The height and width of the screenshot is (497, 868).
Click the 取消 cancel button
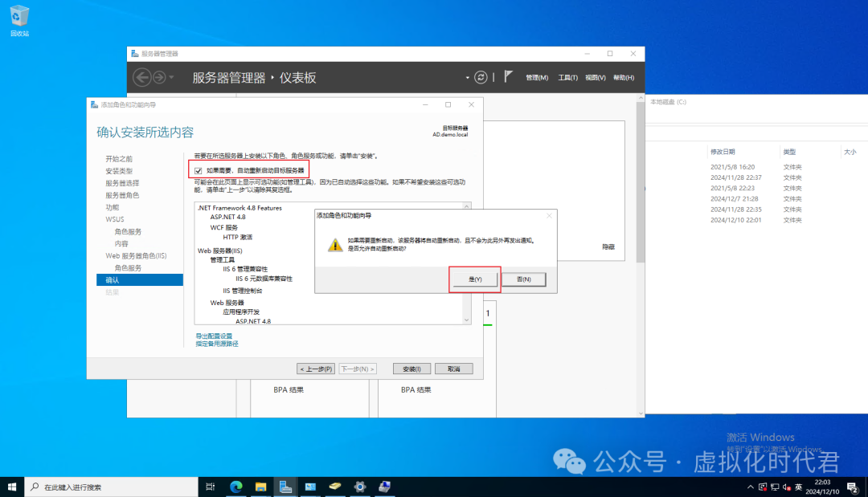pos(454,369)
